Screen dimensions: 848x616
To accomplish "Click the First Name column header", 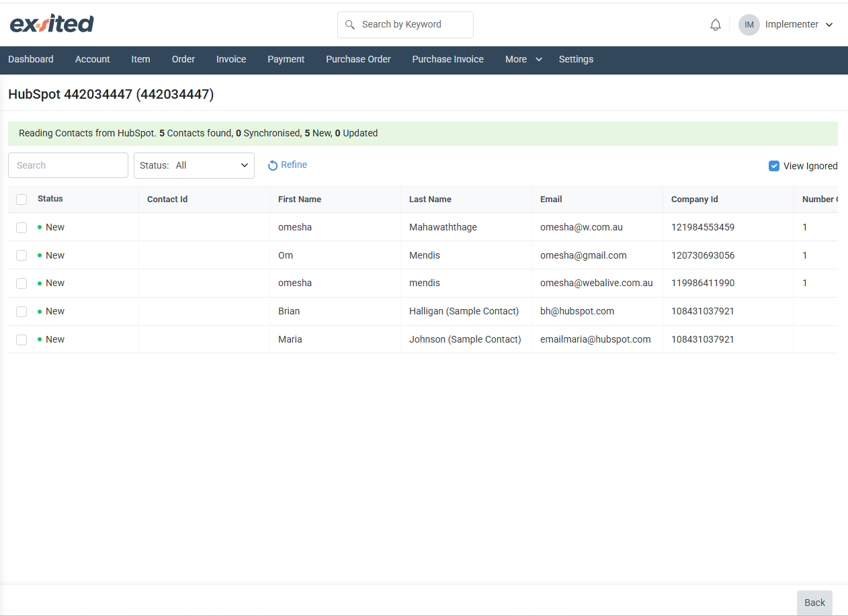I will click(x=300, y=200).
